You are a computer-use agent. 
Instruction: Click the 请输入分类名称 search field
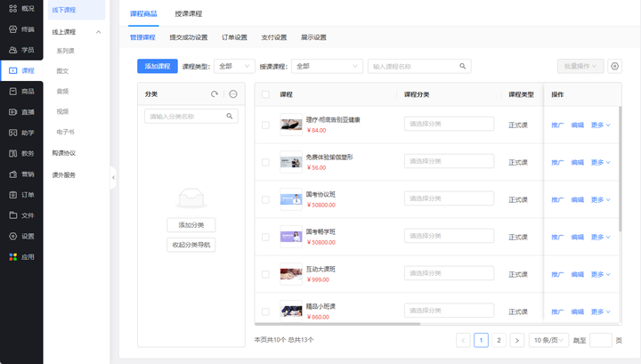coord(185,117)
